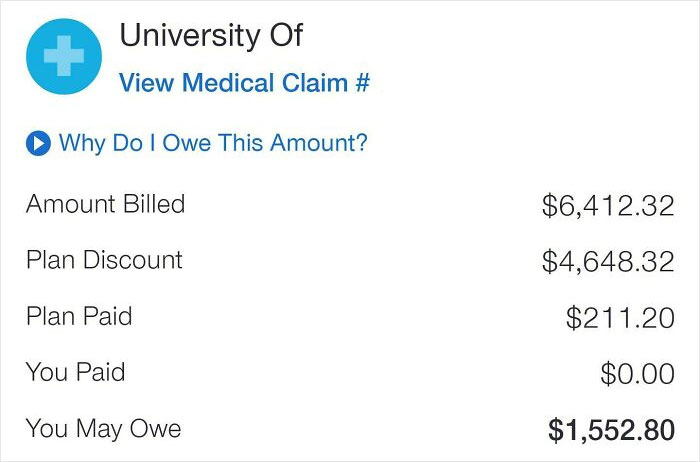The height and width of the screenshot is (462, 700).
Task: Select the Plan Discount label
Action: pos(104,260)
